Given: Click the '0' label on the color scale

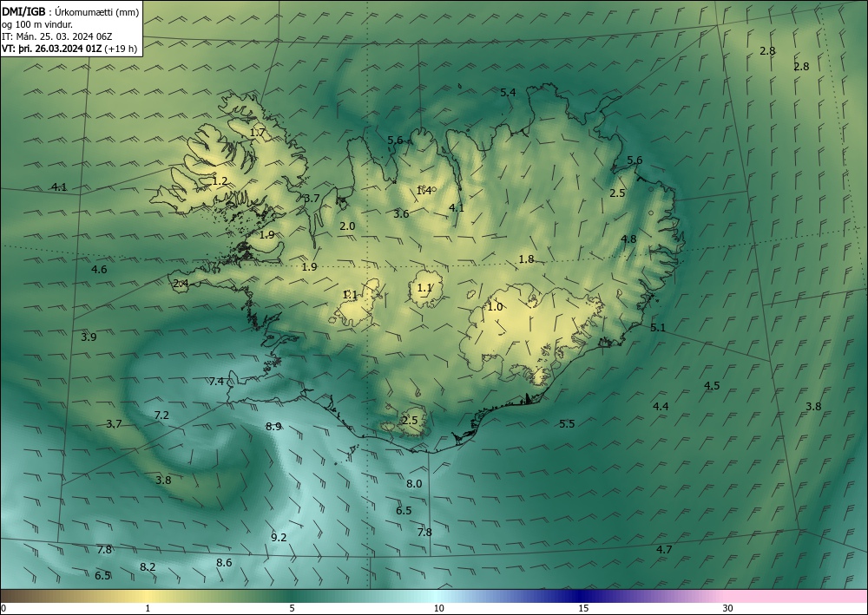Looking at the screenshot, I should click(3, 608).
